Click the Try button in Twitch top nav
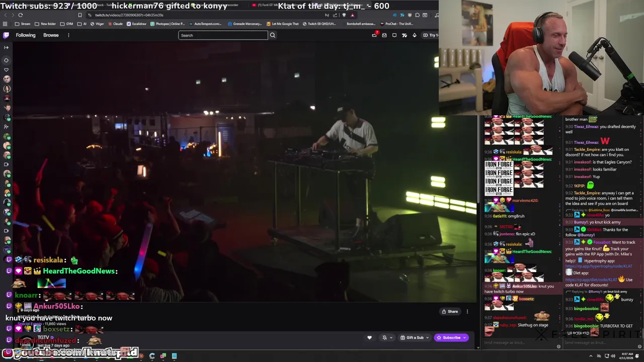The image size is (644, 362). (430, 35)
